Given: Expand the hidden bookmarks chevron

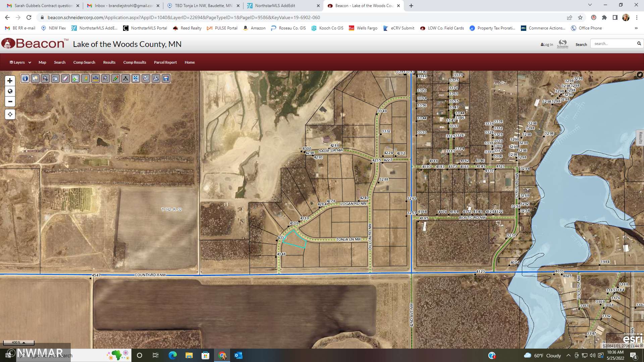Looking at the screenshot, I should click(x=636, y=28).
